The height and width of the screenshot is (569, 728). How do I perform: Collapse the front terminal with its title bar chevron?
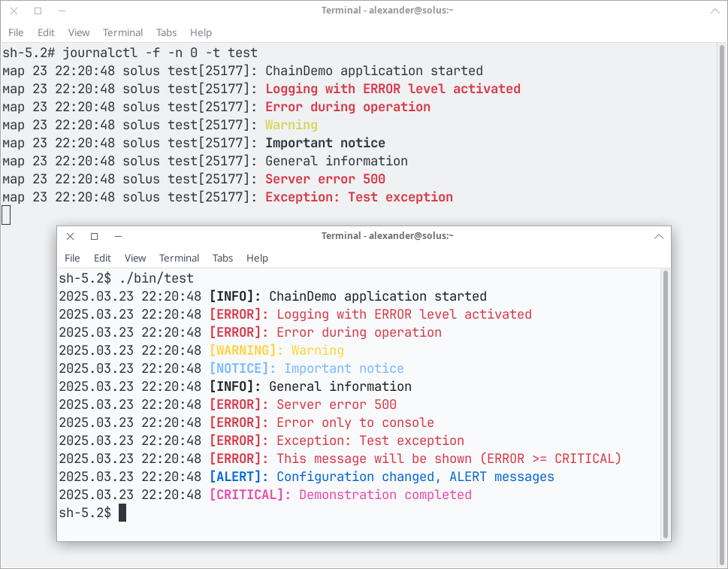click(x=659, y=236)
